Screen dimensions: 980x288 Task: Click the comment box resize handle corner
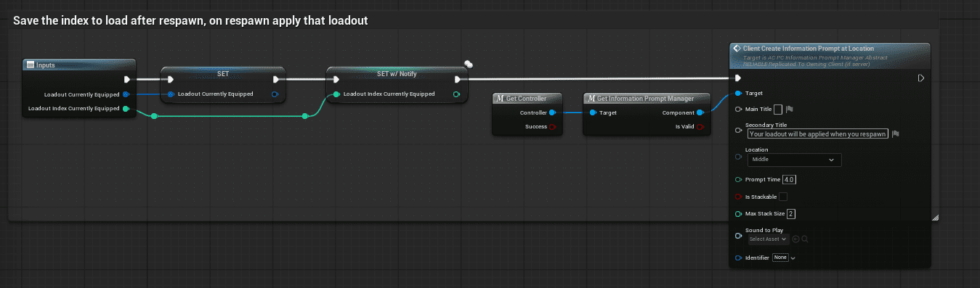[x=935, y=217]
